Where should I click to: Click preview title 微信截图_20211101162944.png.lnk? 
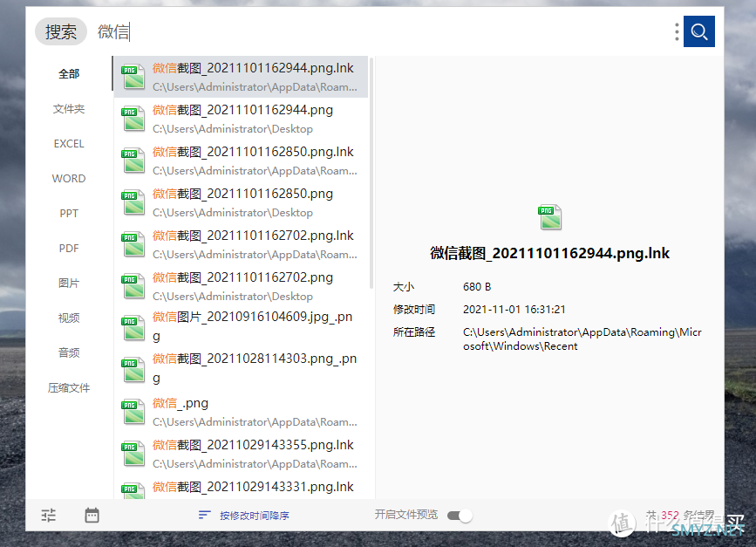[x=549, y=253]
